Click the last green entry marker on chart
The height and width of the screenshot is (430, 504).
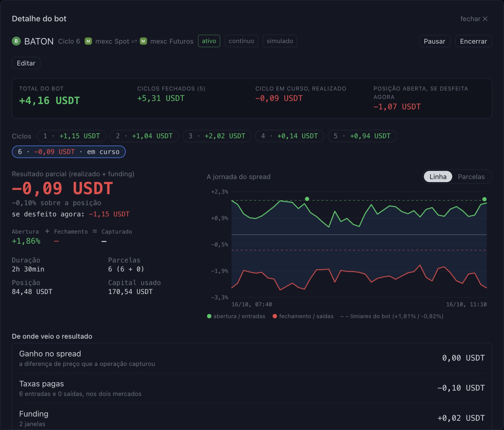coord(484,199)
